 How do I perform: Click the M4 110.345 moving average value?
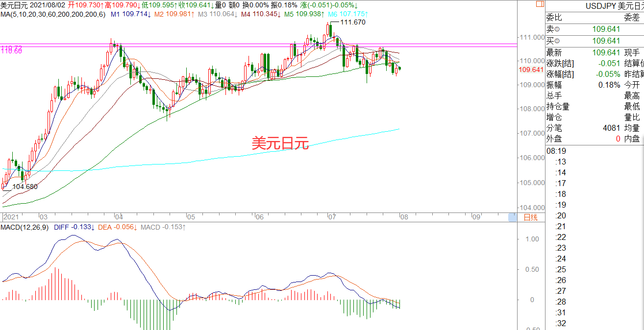262,15
